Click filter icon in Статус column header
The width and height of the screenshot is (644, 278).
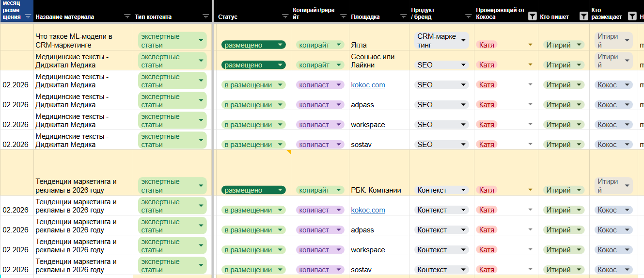tap(285, 16)
